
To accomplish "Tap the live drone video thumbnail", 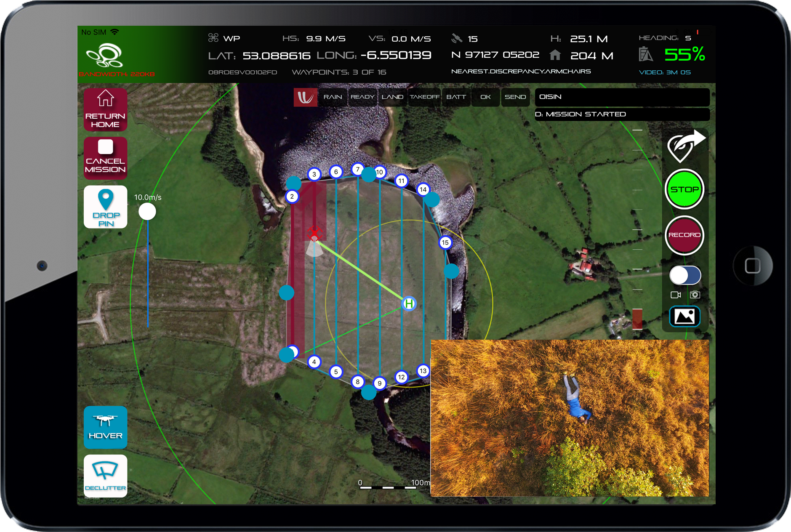I will click(x=570, y=418).
